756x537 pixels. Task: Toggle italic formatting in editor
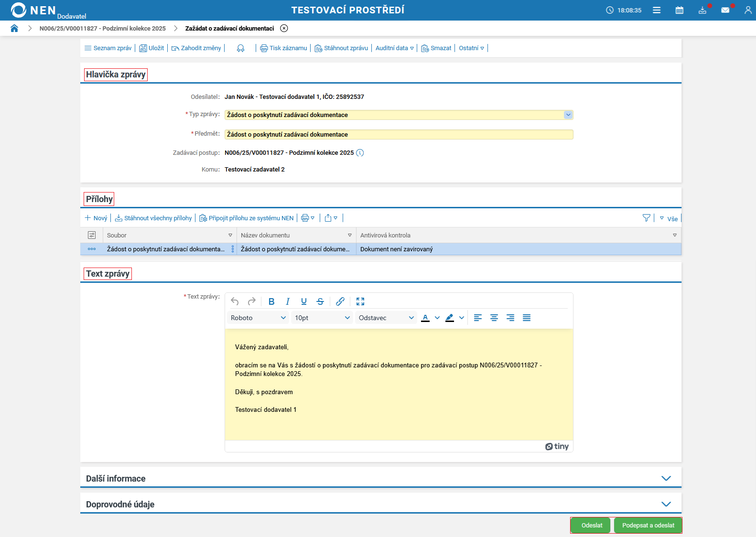(x=288, y=301)
